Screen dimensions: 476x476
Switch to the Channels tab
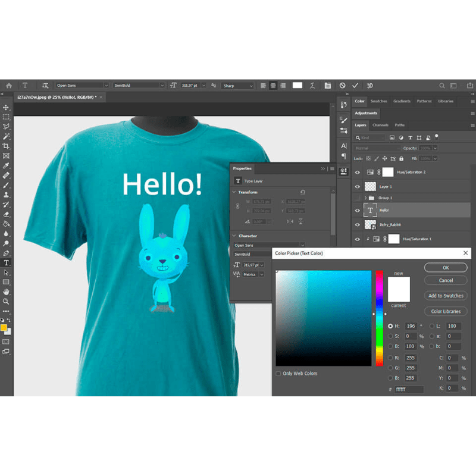[381, 126]
